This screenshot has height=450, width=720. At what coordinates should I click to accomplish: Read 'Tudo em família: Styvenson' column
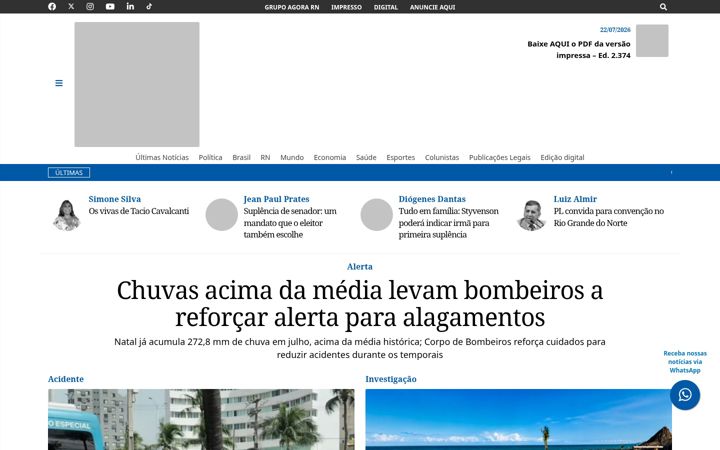click(448, 223)
